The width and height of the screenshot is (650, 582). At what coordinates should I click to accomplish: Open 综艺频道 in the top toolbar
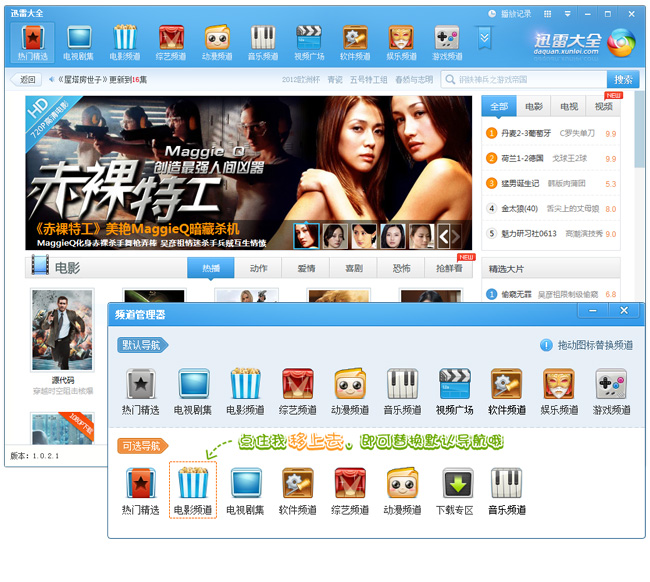[x=171, y=43]
